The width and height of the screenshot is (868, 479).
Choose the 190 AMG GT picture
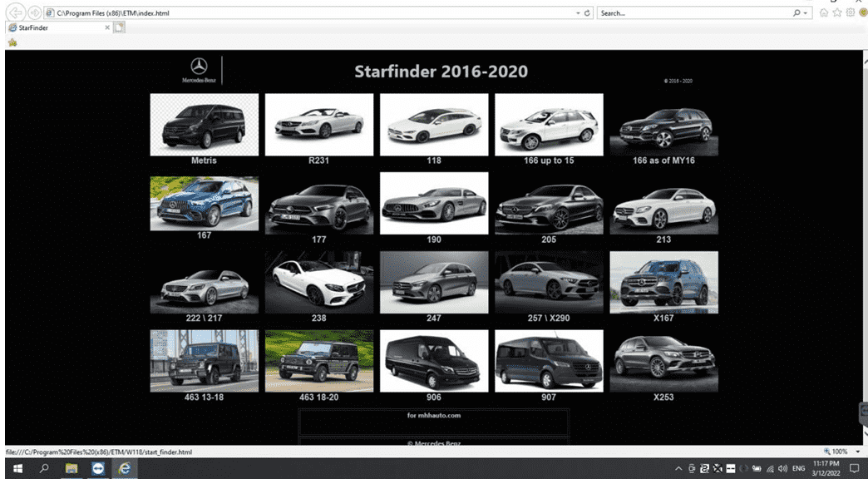(x=434, y=203)
